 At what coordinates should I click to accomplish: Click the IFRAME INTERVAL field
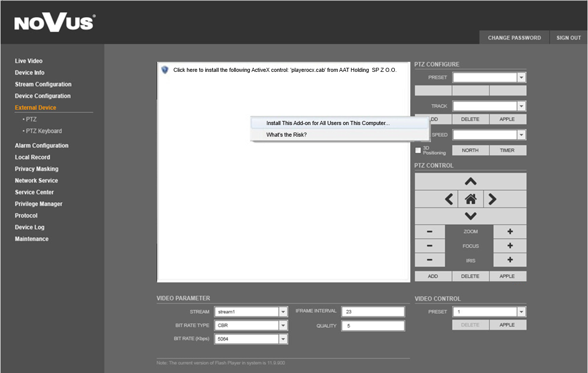[x=373, y=312]
